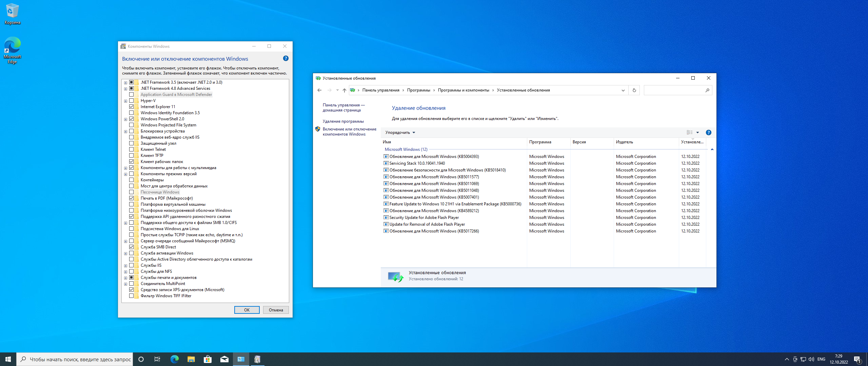Open the Microsoft Edge desktop shortcut
The image size is (868, 366).
click(x=12, y=50)
